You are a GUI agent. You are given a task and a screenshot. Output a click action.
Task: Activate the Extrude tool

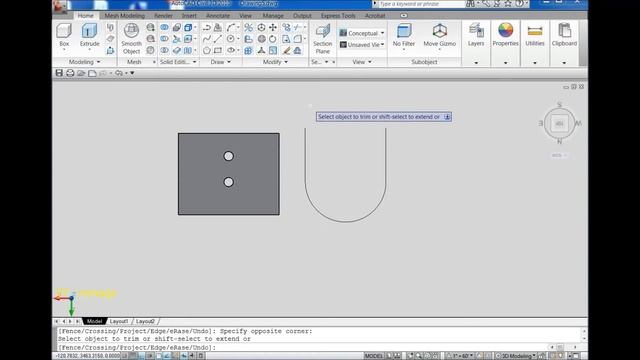(89, 35)
